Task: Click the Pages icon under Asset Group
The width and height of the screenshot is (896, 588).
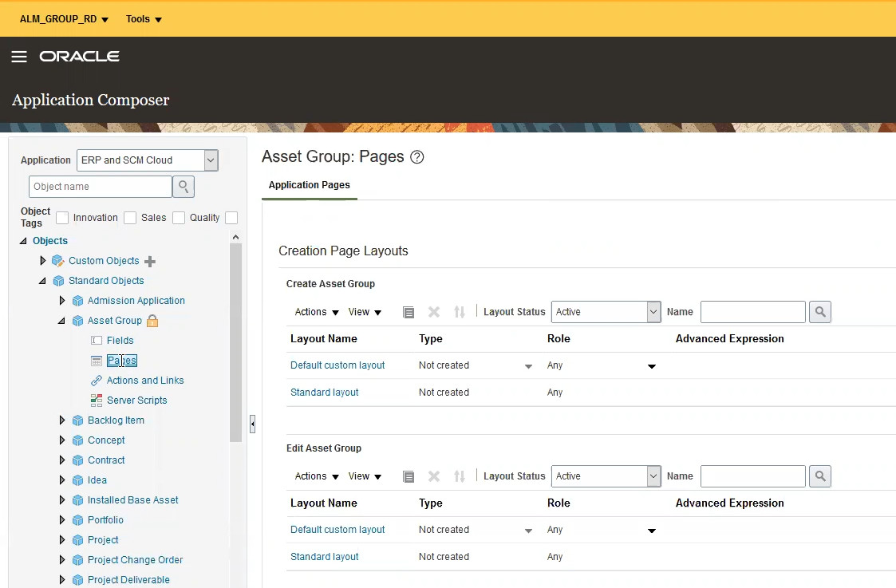Action: click(x=97, y=361)
